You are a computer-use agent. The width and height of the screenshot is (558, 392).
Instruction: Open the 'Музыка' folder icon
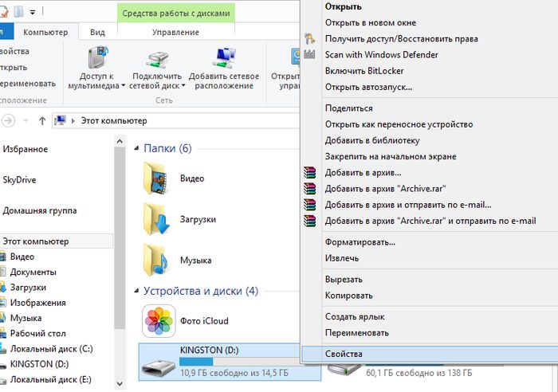tap(158, 261)
